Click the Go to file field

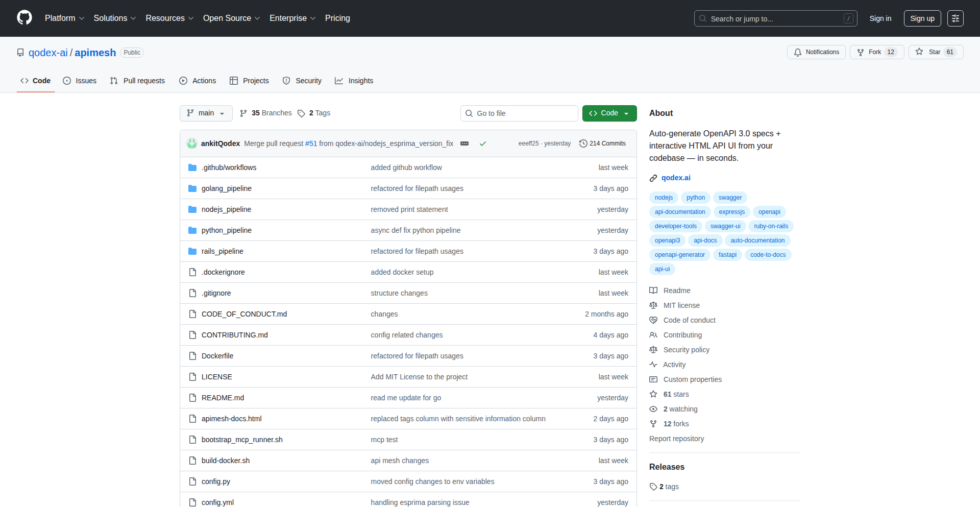click(x=519, y=113)
